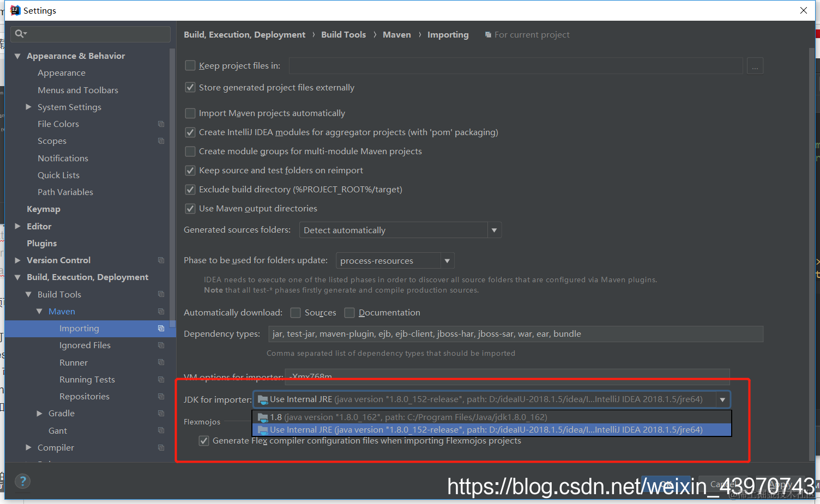Expand the Gradle tree node
Image resolution: width=820 pixels, height=504 pixels.
pos(39,413)
